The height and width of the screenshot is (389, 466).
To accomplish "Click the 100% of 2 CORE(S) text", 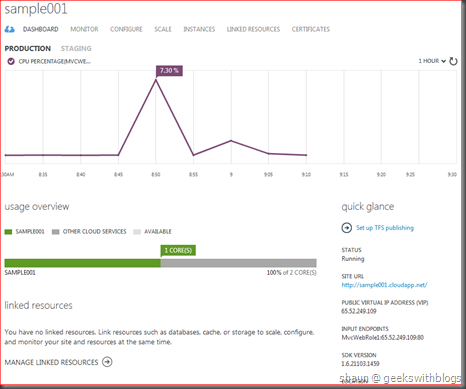I will click(x=292, y=273).
